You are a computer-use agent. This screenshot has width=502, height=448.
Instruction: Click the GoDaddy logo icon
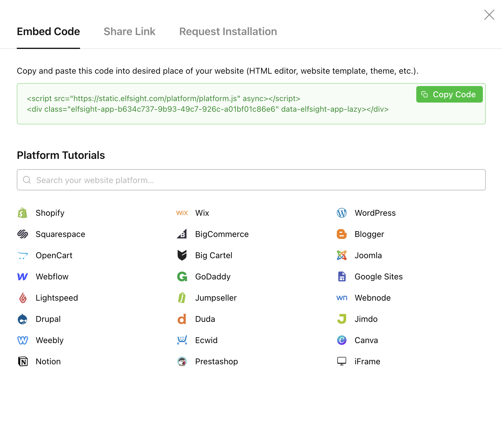[182, 276]
